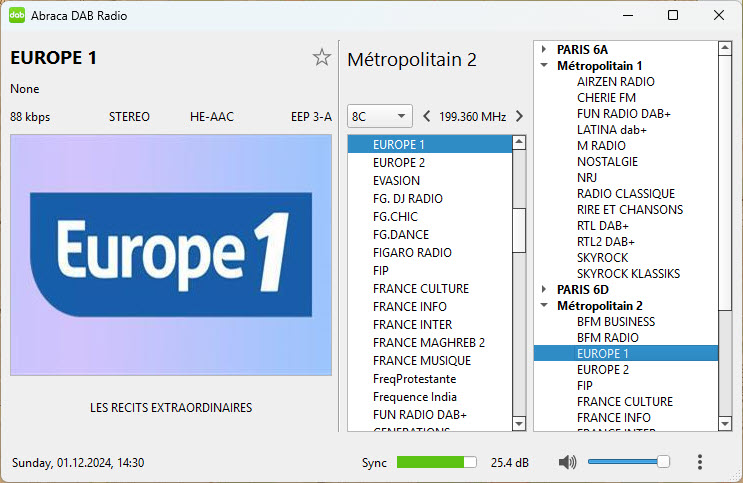
Task: Click ensemble tree scrollbar up arrow
Action: pos(725,48)
